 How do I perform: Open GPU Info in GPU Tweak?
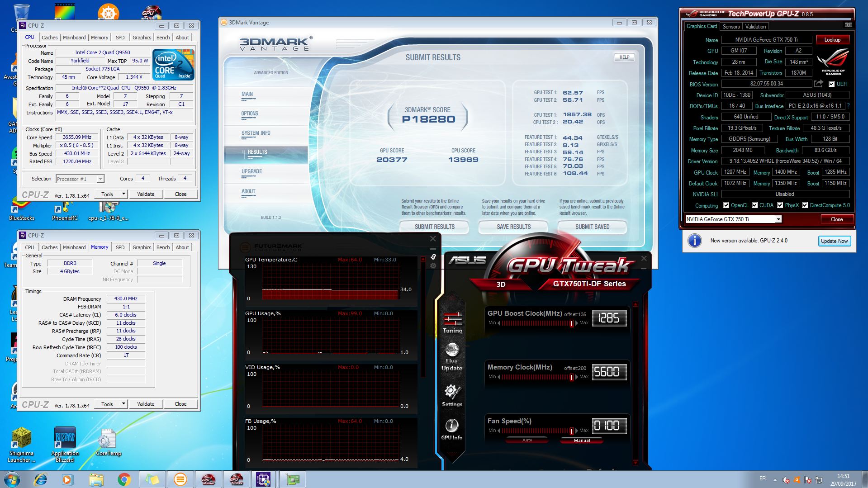click(452, 429)
